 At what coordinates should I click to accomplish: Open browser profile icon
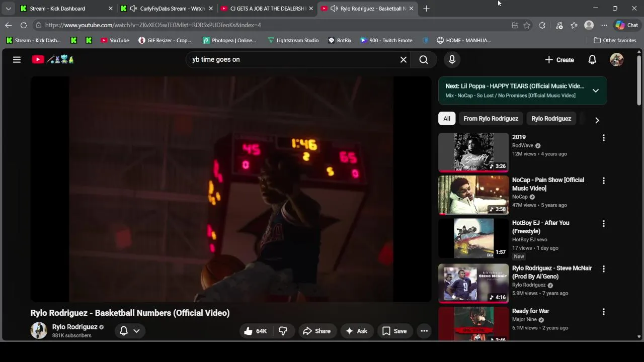pyautogui.click(x=589, y=25)
